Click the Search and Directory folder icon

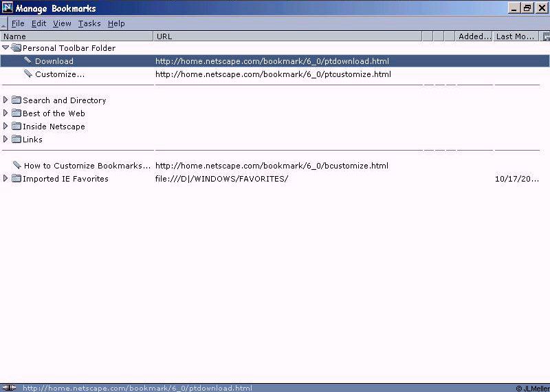[16, 100]
